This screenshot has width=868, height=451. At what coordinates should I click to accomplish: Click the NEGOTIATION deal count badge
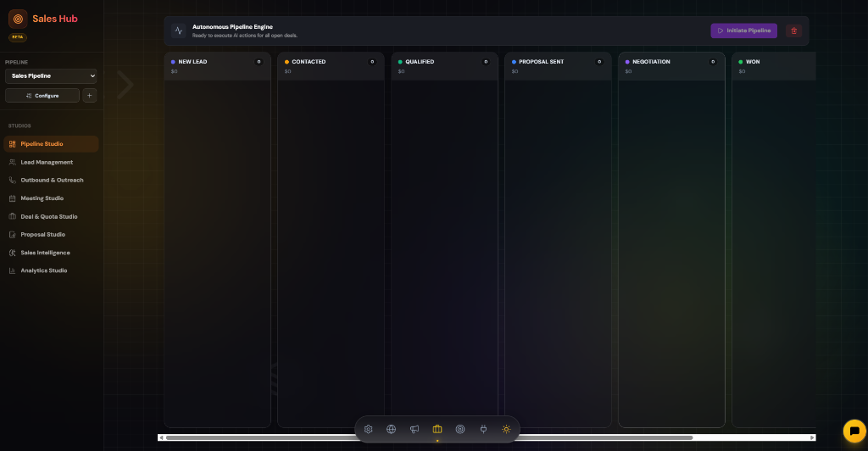tap(712, 62)
